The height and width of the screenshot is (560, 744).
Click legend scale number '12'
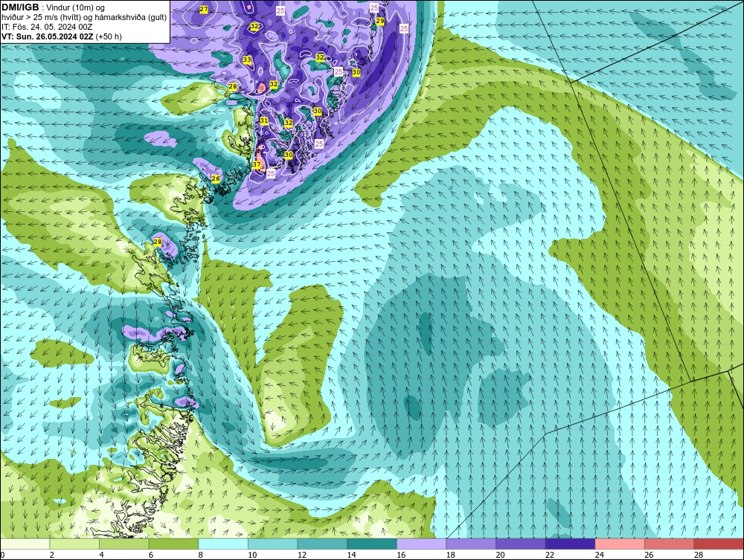(x=302, y=555)
